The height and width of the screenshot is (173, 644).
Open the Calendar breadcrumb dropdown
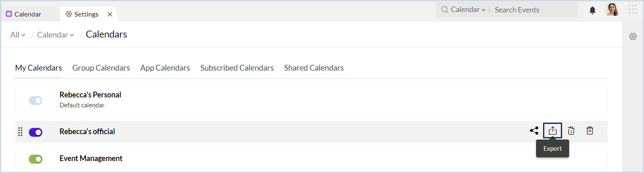55,35
